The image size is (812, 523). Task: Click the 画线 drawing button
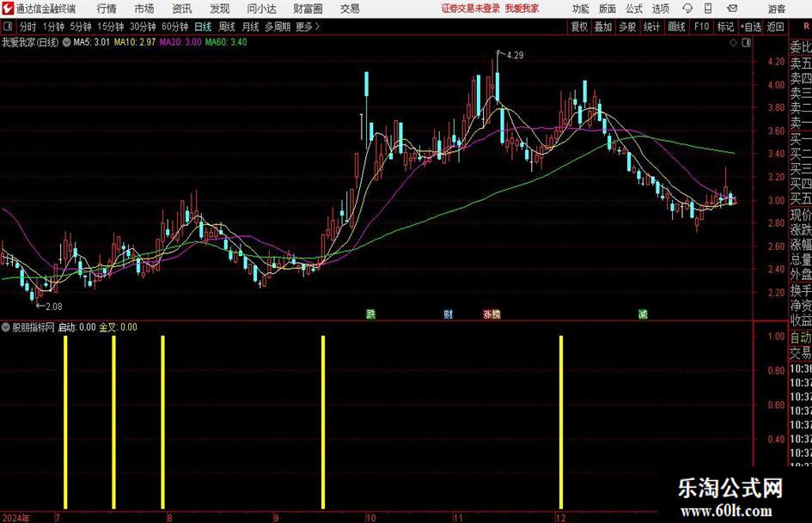(676, 27)
